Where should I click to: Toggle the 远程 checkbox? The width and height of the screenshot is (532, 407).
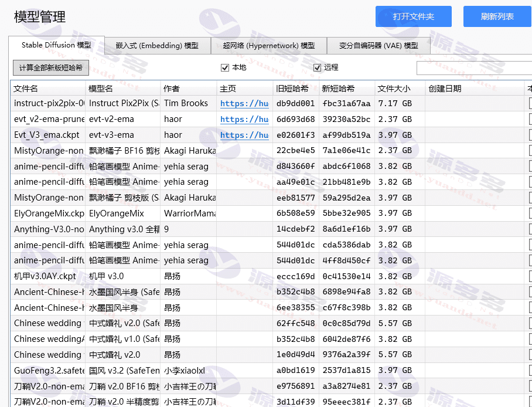coord(317,67)
